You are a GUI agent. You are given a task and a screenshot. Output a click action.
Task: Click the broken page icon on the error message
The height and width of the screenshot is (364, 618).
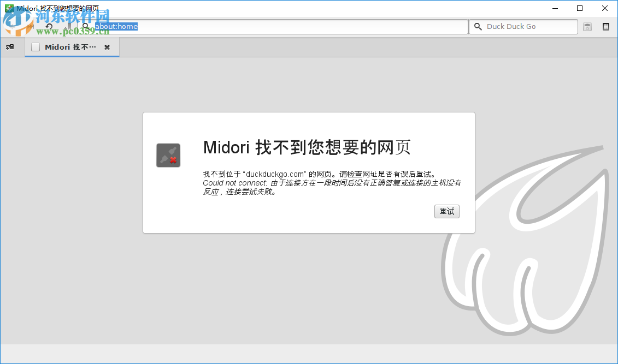(x=168, y=154)
